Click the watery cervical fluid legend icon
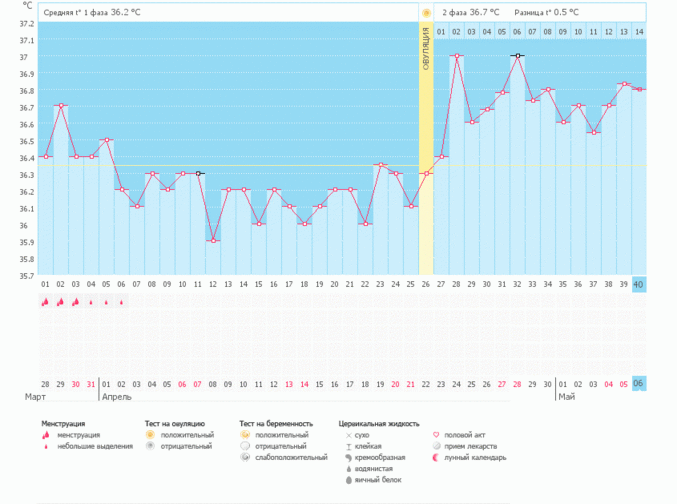The width and height of the screenshot is (677, 504). tap(347, 468)
